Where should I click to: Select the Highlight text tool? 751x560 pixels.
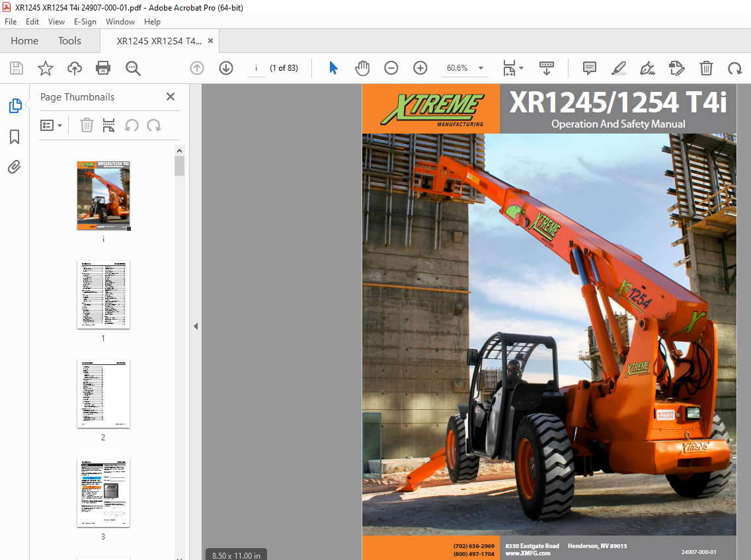[618, 68]
